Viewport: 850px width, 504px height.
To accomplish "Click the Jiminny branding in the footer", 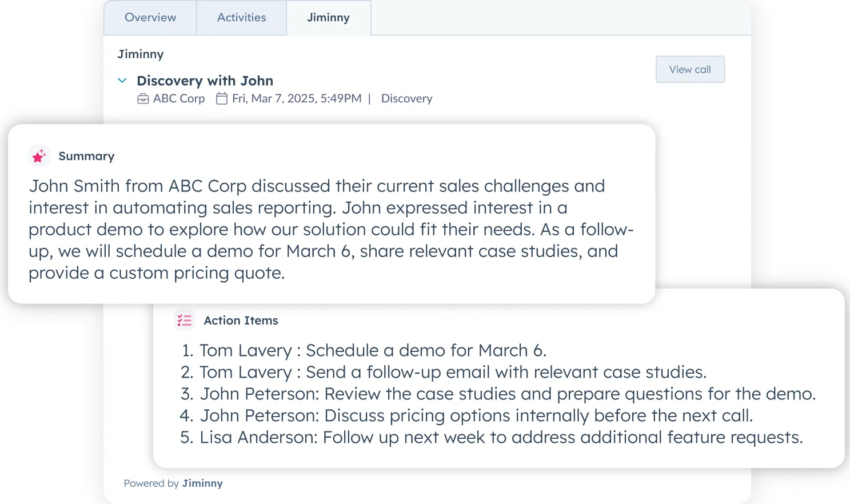I will tap(202, 483).
